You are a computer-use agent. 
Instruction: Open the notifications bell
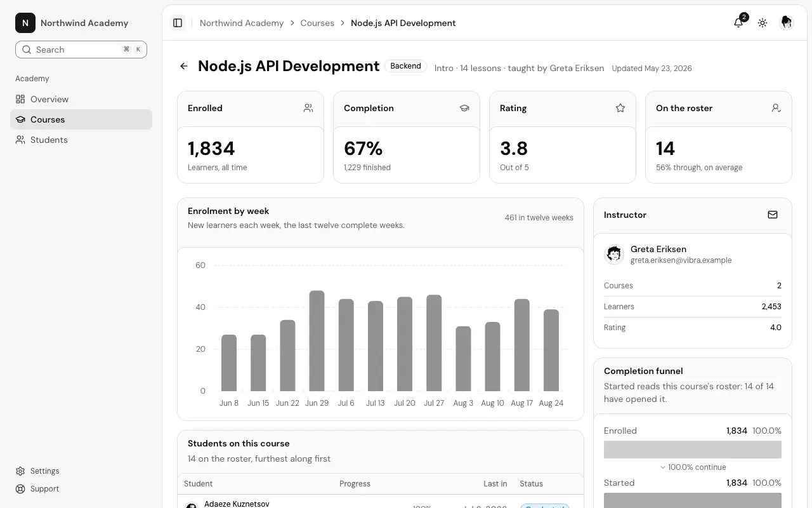click(738, 23)
